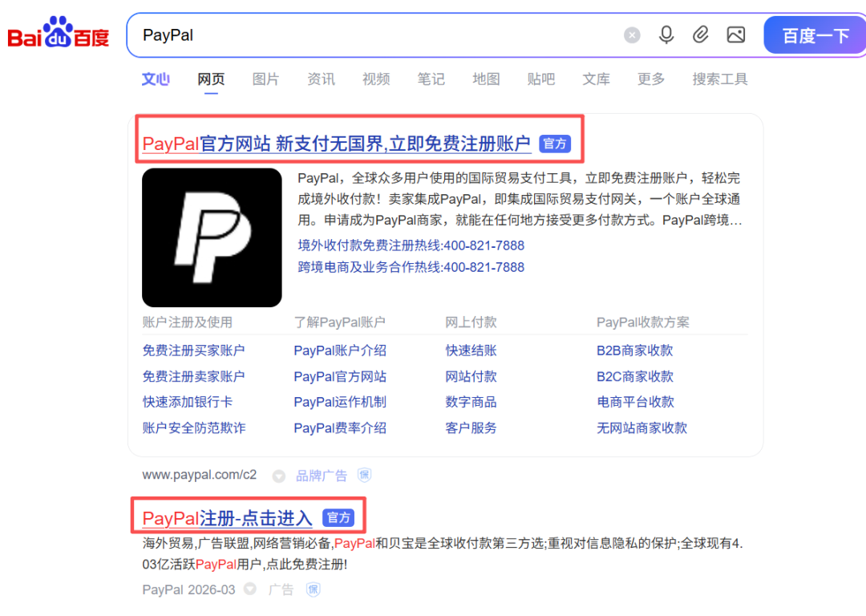
Task: Switch to the 文心 tab
Action: coord(156,79)
